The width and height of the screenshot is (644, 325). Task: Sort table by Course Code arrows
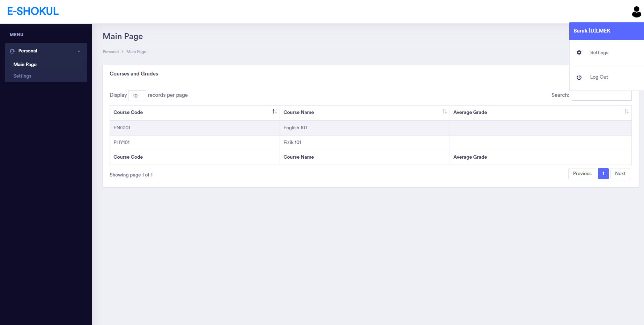pyautogui.click(x=275, y=111)
